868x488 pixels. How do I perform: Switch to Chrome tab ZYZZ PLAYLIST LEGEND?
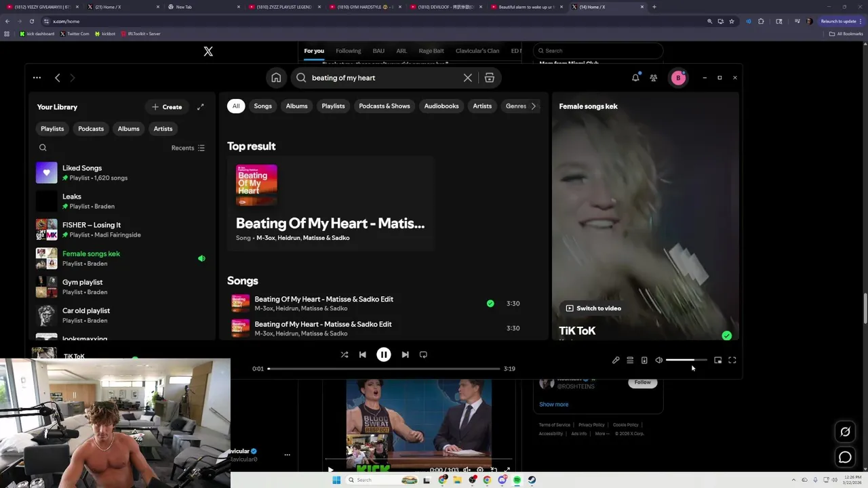tap(284, 7)
